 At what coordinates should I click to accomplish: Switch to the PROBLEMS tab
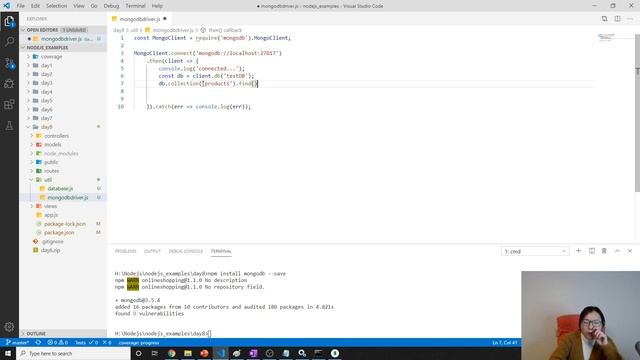125,251
